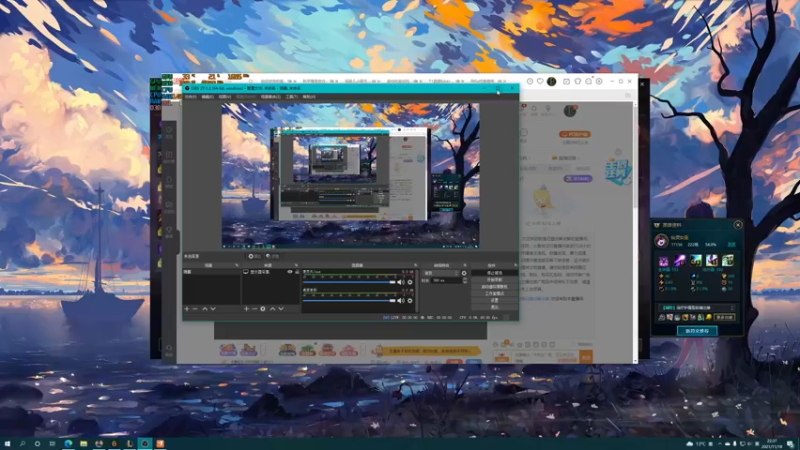Screen dimensions: 800x450
Task: Open the 文件(F) menu in OBS
Action: [x=190, y=97]
